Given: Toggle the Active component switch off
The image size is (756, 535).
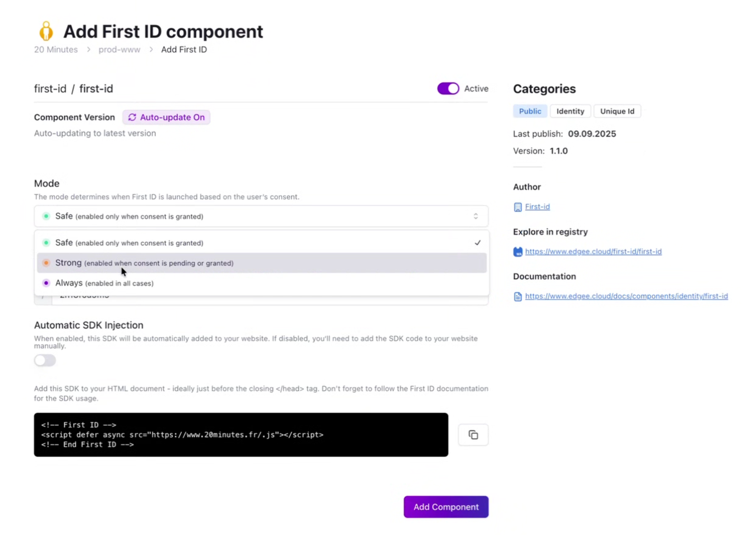Looking at the screenshot, I should [x=448, y=89].
